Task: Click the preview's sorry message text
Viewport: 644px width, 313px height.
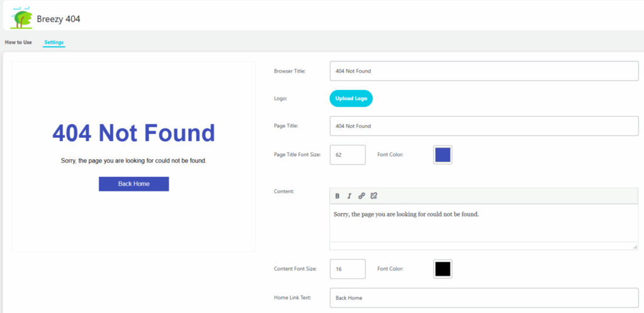Action: pos(133,161)
